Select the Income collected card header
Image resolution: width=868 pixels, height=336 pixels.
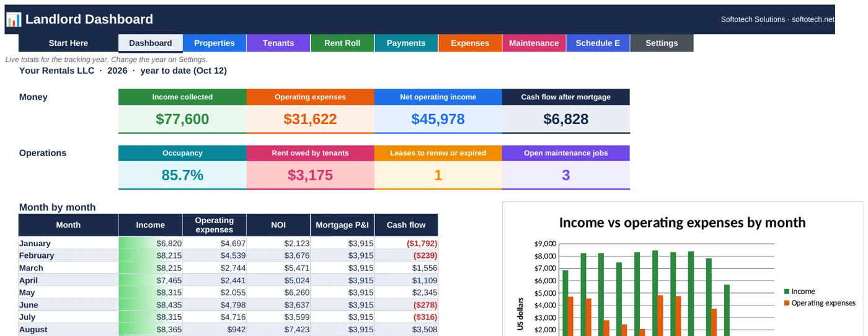[182, 97]
